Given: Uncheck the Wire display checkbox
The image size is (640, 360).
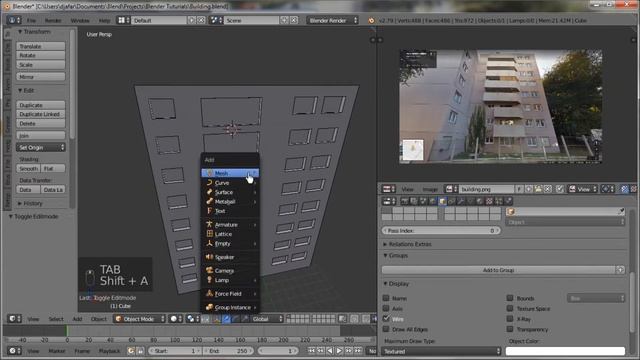Looking at the screenshot, I should click(x=386, y=318).
